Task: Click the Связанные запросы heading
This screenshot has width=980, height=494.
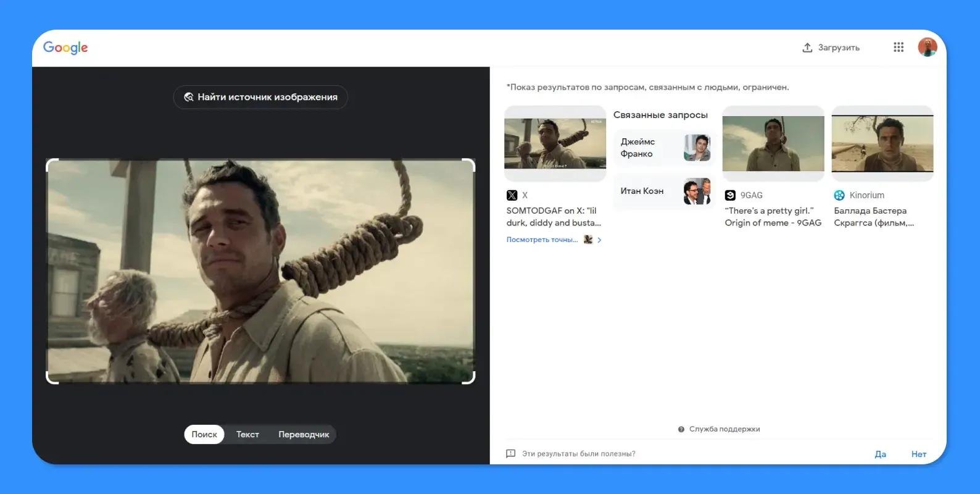Action: [x=660, y=115]
